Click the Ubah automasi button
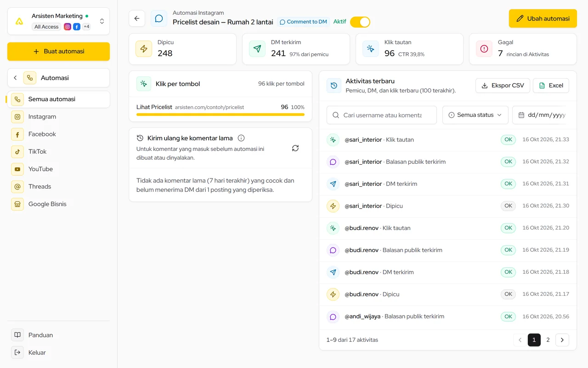This screenshot has height=368, width=588. tap(543, 18)
